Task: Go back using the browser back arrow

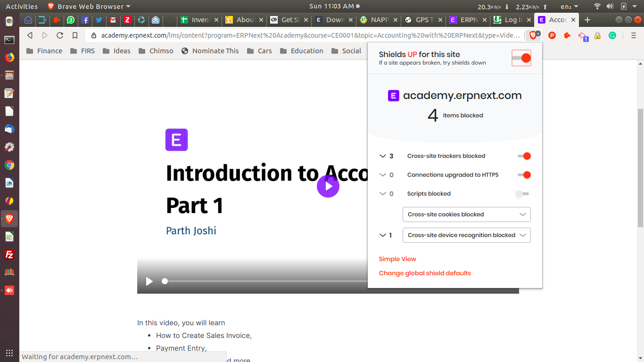Action: pos(30,35)
